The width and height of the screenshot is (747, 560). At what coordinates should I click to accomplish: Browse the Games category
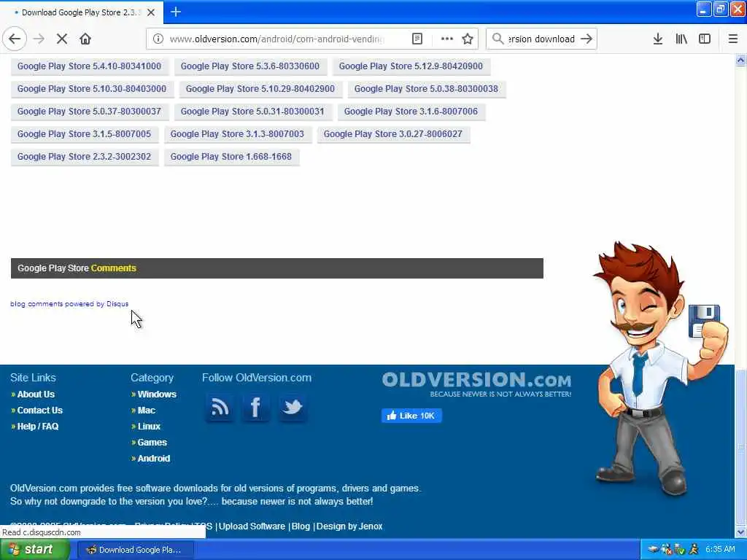point(152,443)
